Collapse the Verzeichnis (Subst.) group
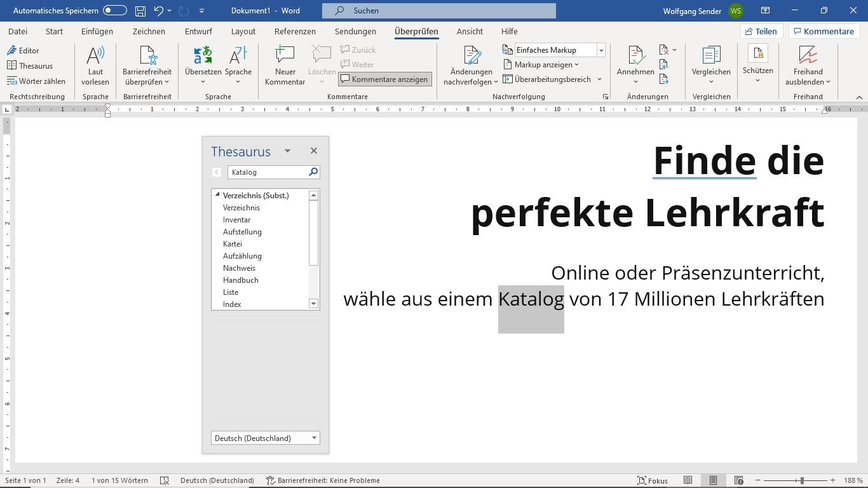The width and height of the screenshot is (868, 488). [x=217, y=195]
